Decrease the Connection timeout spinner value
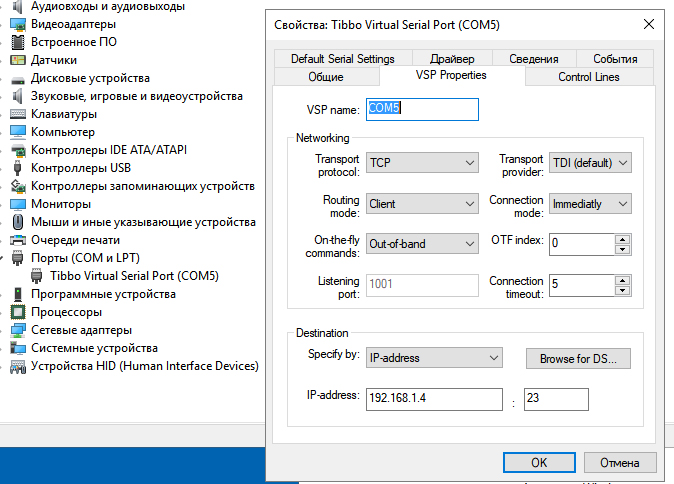674x484 pixels. point(622,291)
